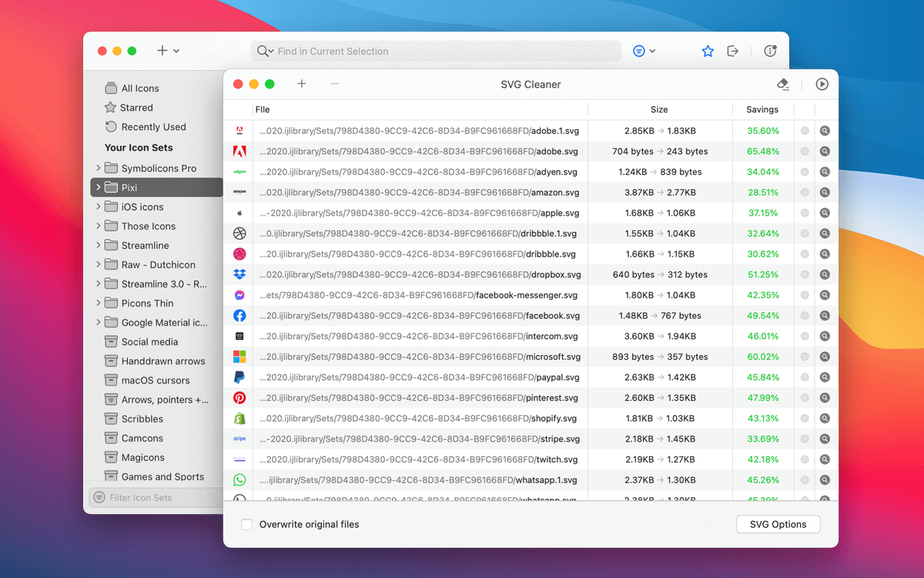Click the magnifier icon for adyen.svg
The image size is (924, 578).
click(x=825, y=172)
